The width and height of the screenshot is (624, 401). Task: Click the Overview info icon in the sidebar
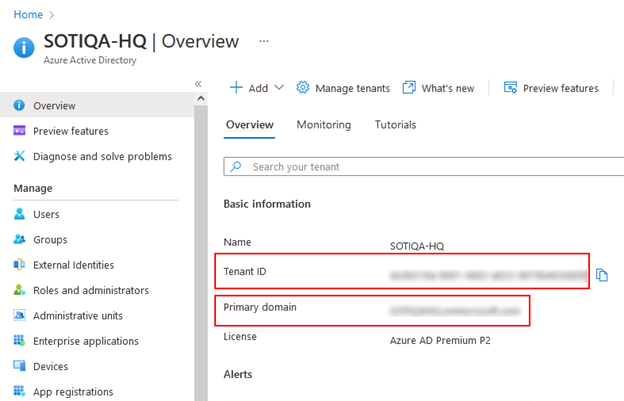[x=19, y=105]
